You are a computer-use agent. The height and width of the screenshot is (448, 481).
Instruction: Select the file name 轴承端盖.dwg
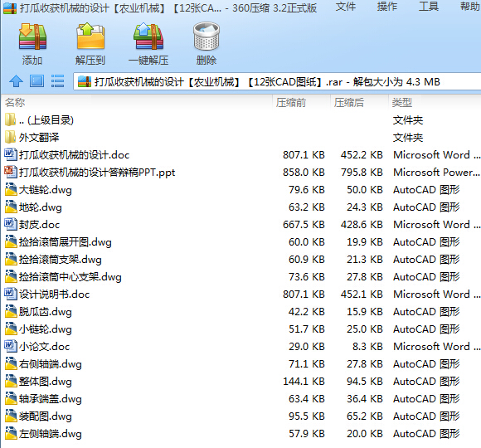[51, 399]
